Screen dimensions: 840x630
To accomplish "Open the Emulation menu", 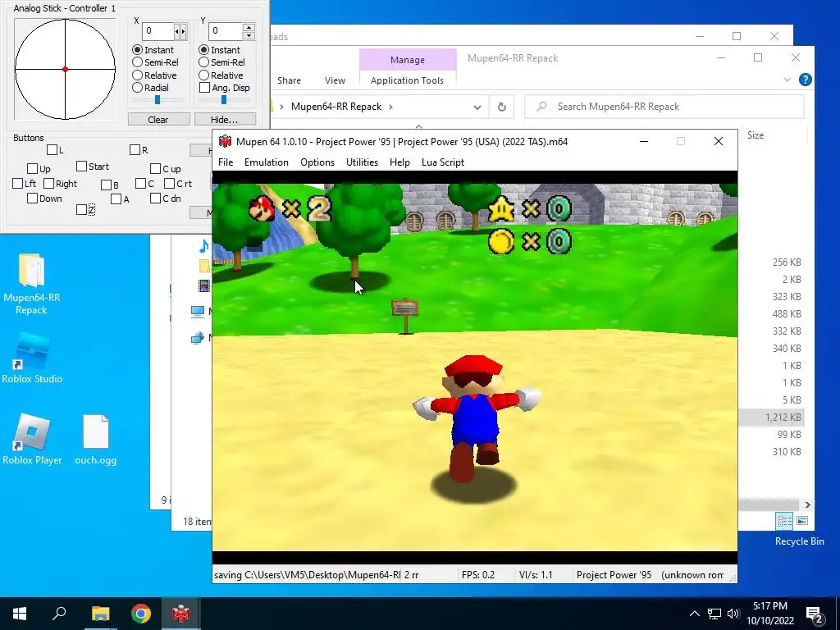I will [267, 162].
